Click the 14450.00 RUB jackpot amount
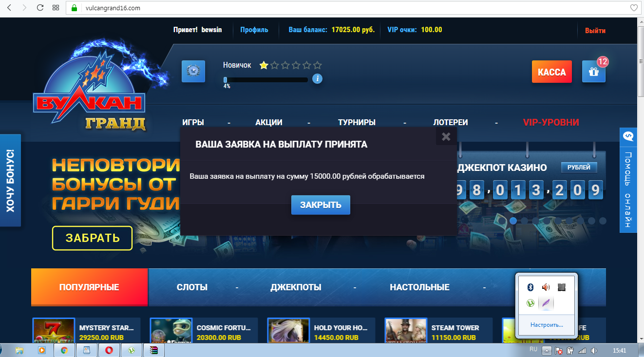The height and width of the screenshot is (357, 644). tap(336, 338)
